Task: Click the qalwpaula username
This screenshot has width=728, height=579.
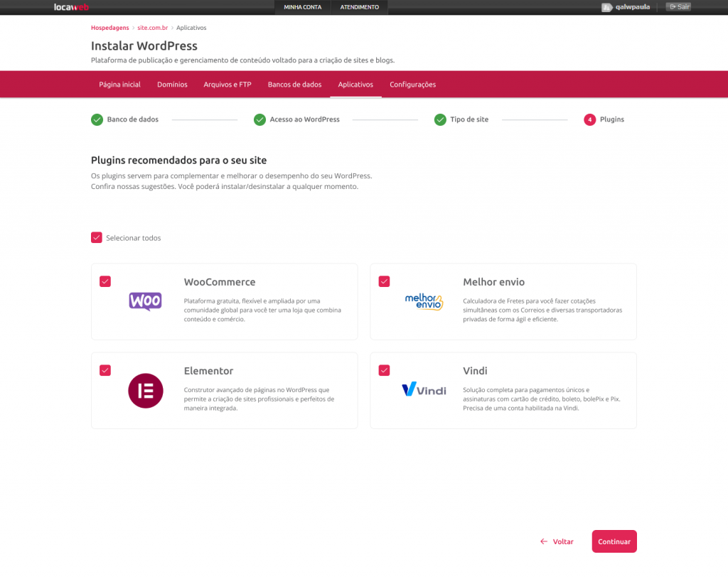Action: [x=632, y=7]
